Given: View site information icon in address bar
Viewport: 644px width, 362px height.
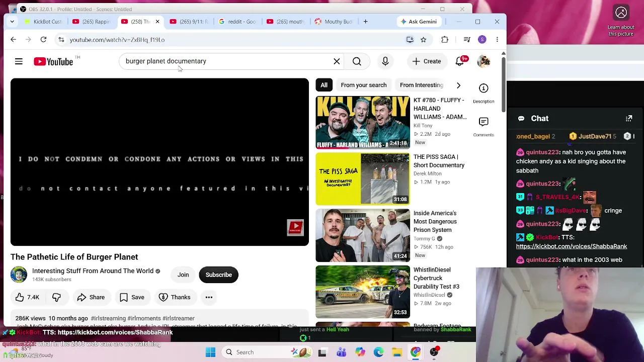Looking at the screenshot, I should coord(61,40).
